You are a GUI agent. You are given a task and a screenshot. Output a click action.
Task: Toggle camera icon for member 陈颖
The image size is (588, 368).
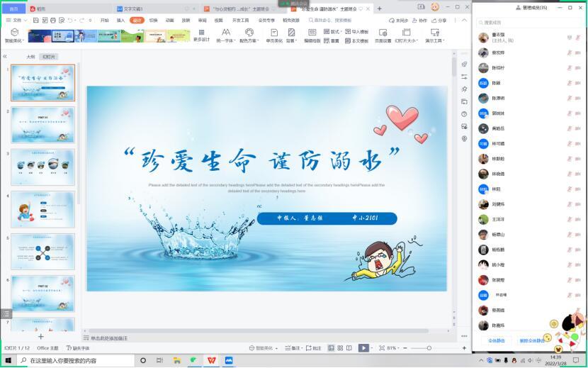pos(578,83)
